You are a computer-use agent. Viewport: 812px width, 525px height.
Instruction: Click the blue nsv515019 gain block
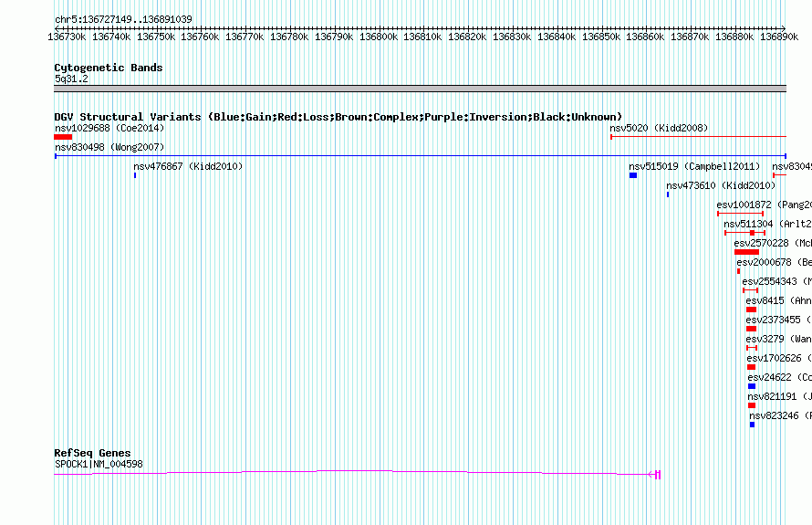633,175
